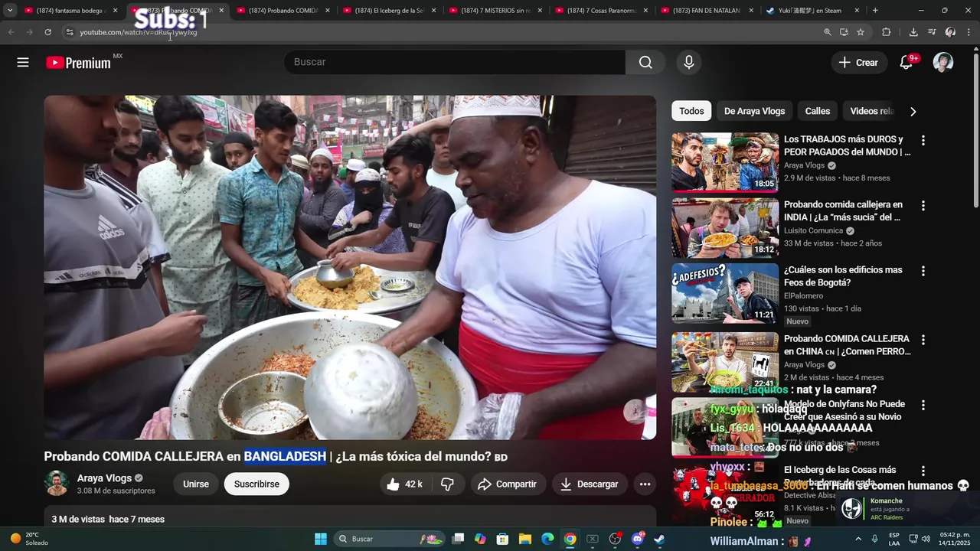Bookmark this page with the star icon

pyautogui.click(x=861, y=32)
